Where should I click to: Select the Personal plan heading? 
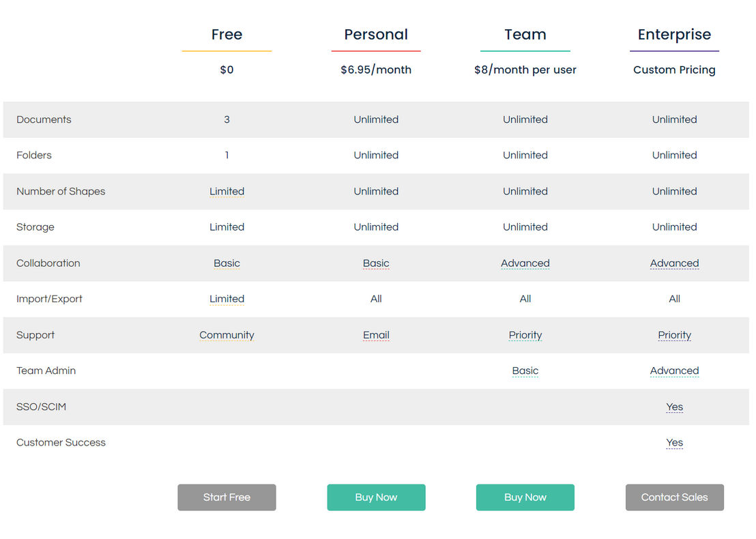click(x=376, y=34)
